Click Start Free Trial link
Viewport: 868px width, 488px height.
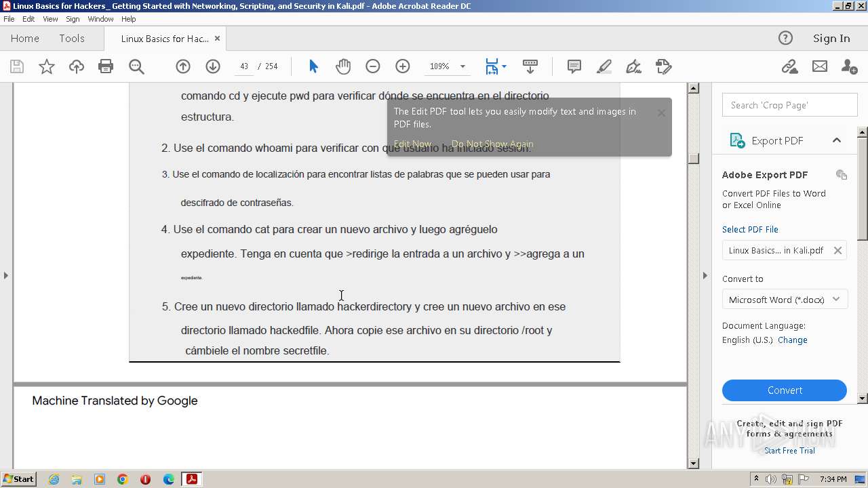(x=789, y=451)
